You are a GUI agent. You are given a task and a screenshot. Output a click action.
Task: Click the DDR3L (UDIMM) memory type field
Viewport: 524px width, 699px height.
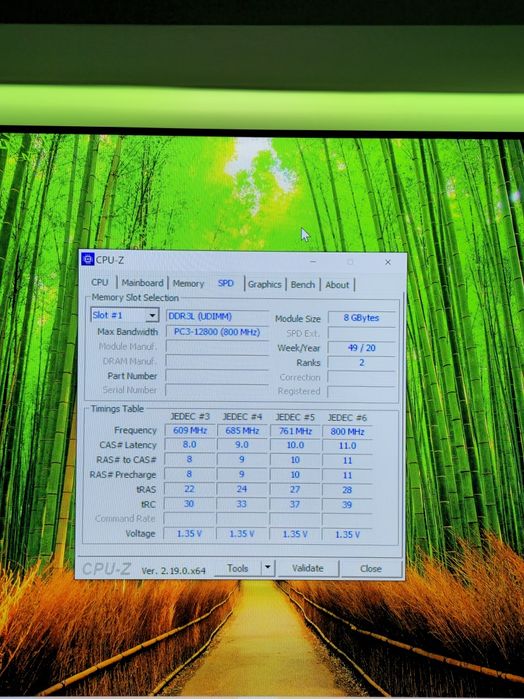218,317
